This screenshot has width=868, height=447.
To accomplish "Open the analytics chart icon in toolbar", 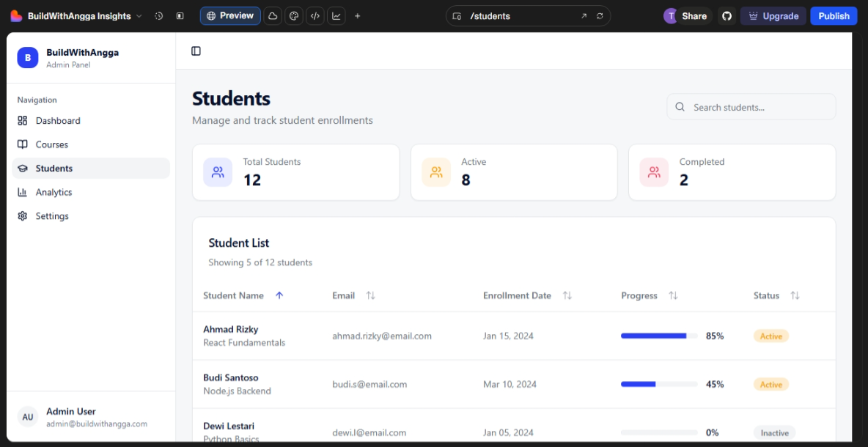I will click(336, 16).
